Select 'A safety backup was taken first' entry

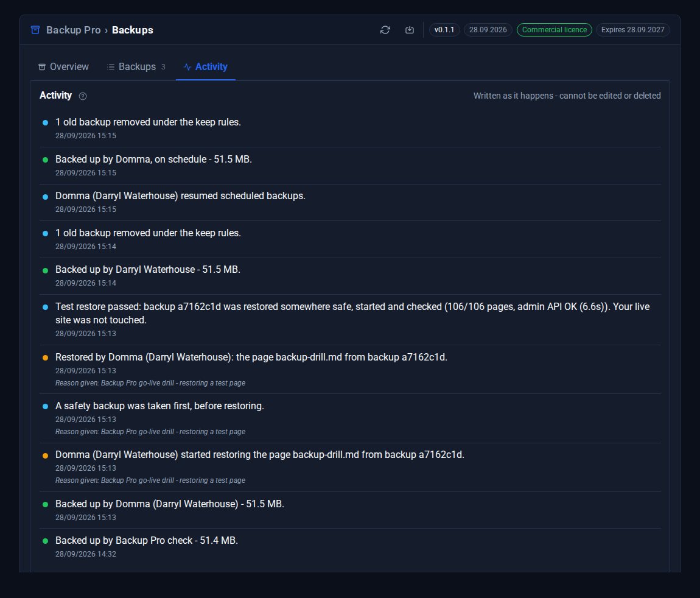350,418
